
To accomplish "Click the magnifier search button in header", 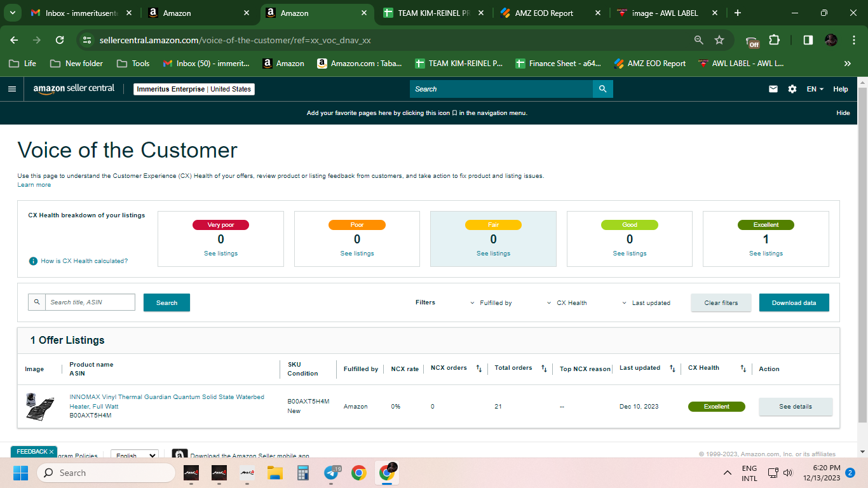I will (x=603, y=89).
